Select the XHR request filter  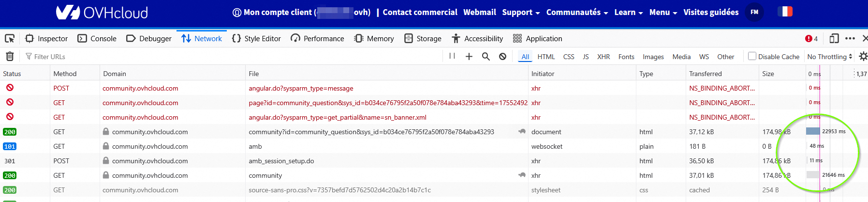point(603,57)
